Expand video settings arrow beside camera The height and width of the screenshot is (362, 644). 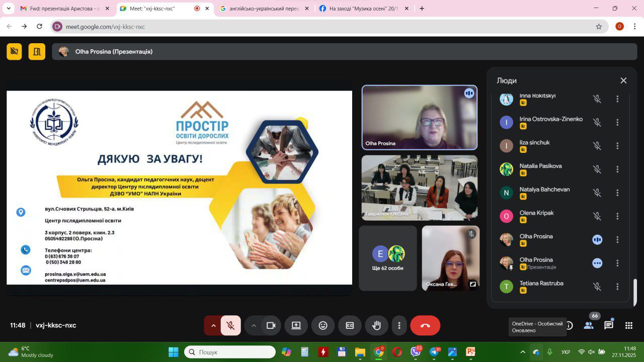(x=254, y=325)
